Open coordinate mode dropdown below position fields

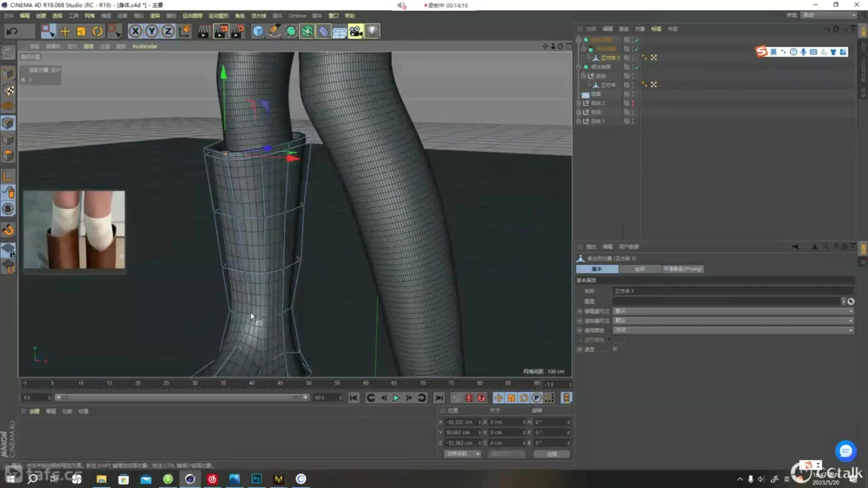coord(462,454)
